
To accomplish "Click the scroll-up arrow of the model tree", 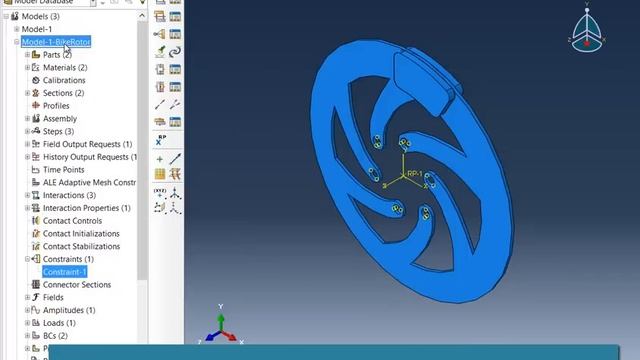I will [x=142, y=16].
